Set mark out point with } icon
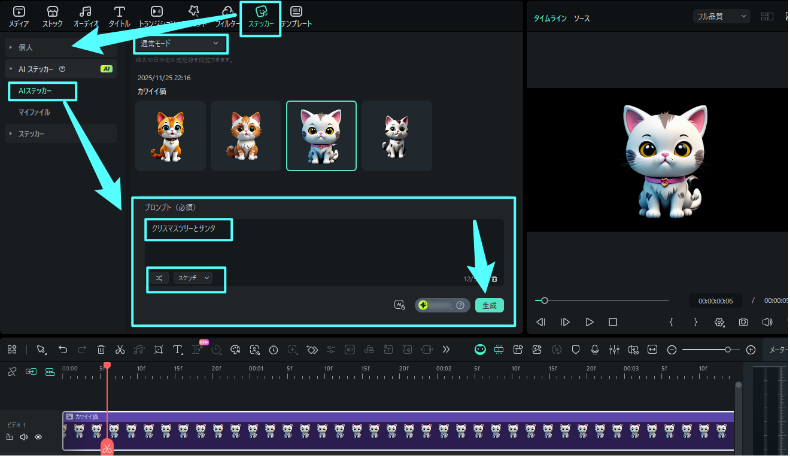The height and width of the screenshot is (456, 790). pyautogui.click(x=695, y=322)
